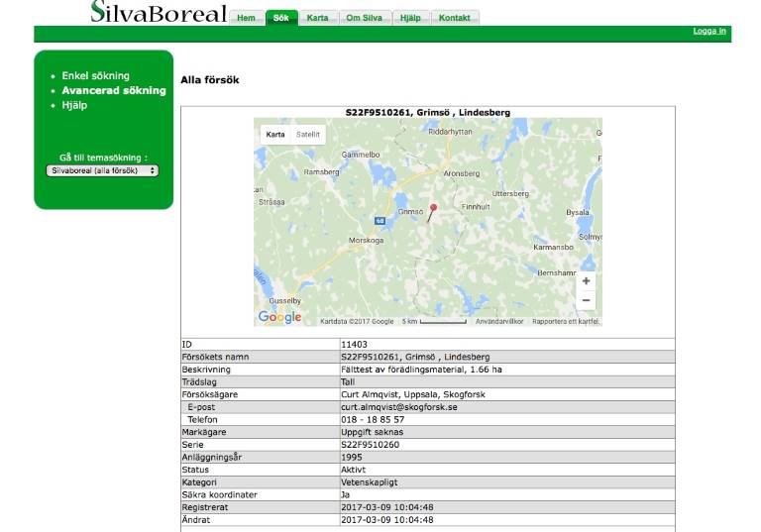
Task: Select the Hjälp tab in top navigation
Action: 410,18
